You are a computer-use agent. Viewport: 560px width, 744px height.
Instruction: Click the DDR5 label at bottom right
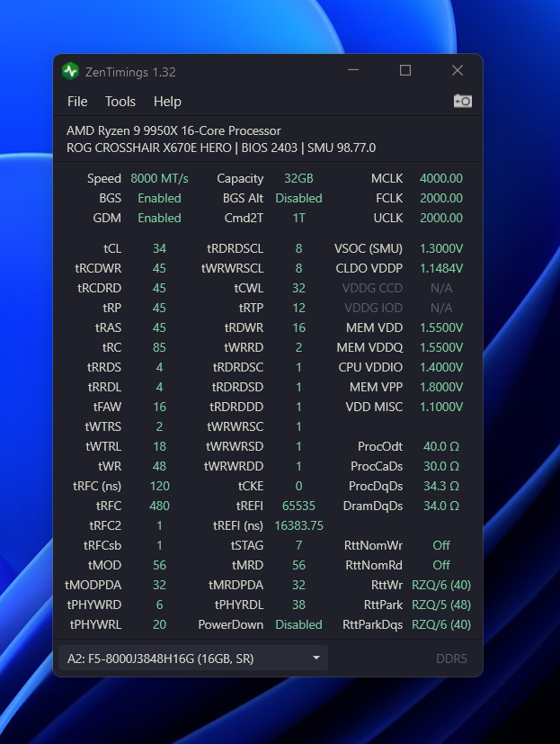pyautogui.click(x=451, y=659)
